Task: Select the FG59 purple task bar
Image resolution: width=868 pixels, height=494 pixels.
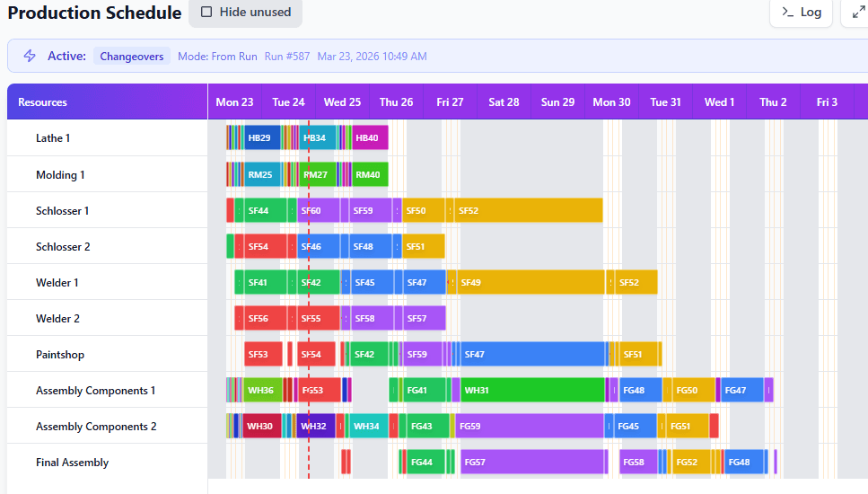Action: [530, 427]
